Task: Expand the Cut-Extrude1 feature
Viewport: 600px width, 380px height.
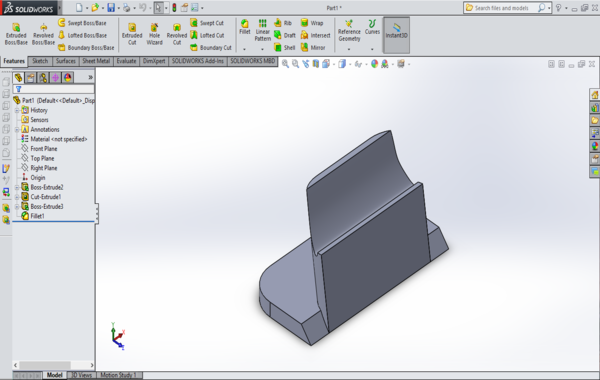Action: pos(17,197)
